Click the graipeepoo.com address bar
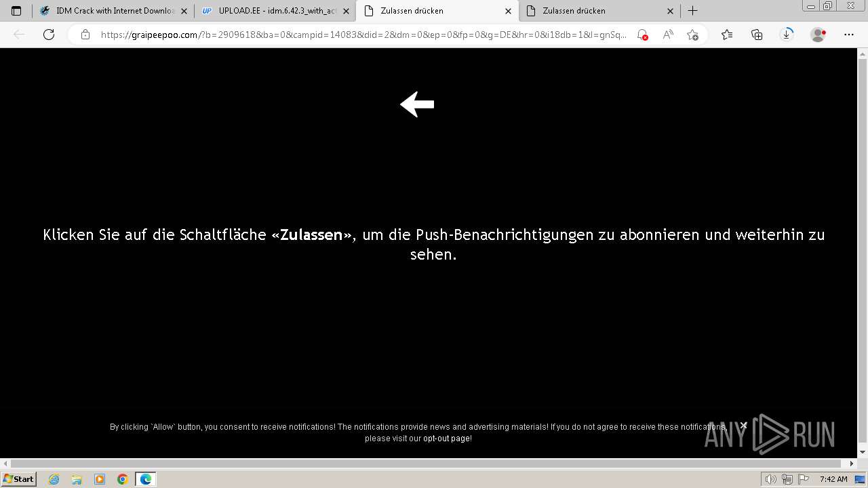 (363, 35)
